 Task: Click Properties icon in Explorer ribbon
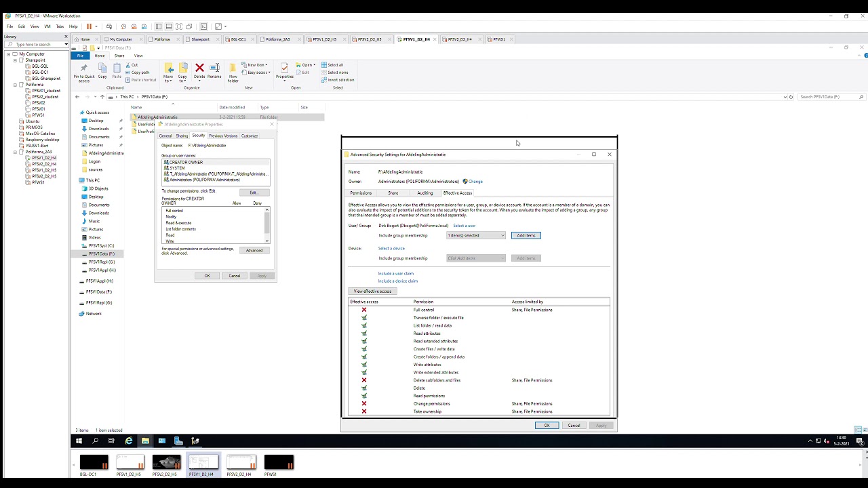pyautogui.click(x=284, y=71)
